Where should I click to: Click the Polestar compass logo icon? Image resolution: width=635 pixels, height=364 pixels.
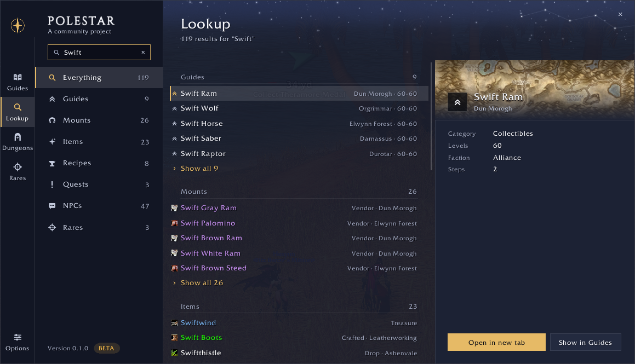tap(18, 26)
